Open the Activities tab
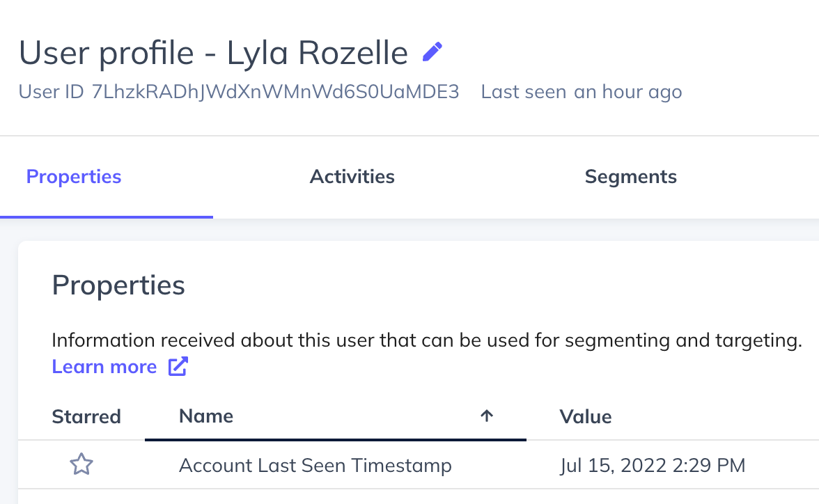 tap(352, 177)
